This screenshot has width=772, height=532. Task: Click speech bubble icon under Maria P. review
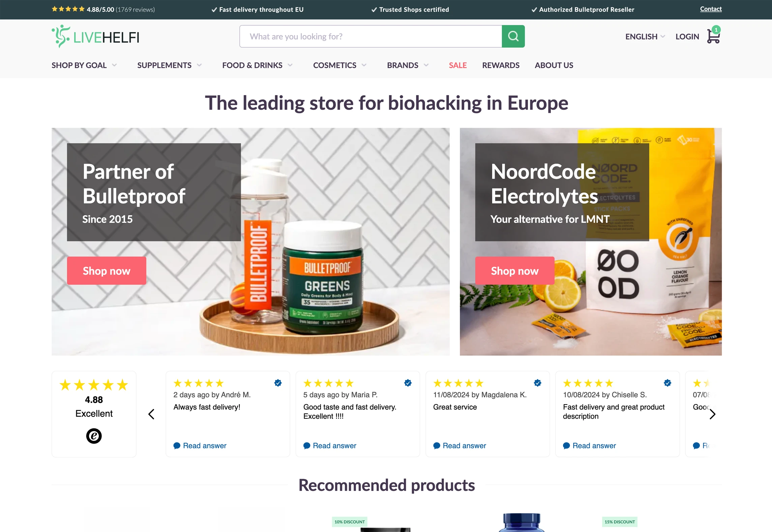click(306, 446)
